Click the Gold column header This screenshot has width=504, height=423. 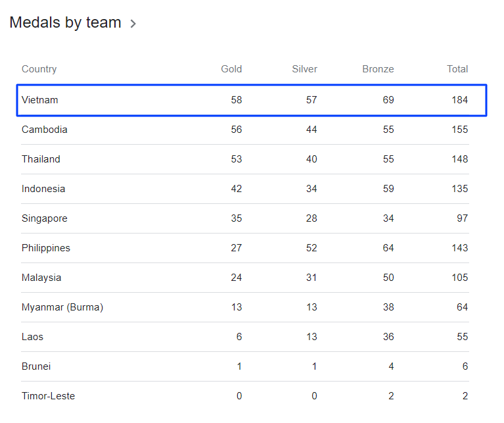[231, 69]
